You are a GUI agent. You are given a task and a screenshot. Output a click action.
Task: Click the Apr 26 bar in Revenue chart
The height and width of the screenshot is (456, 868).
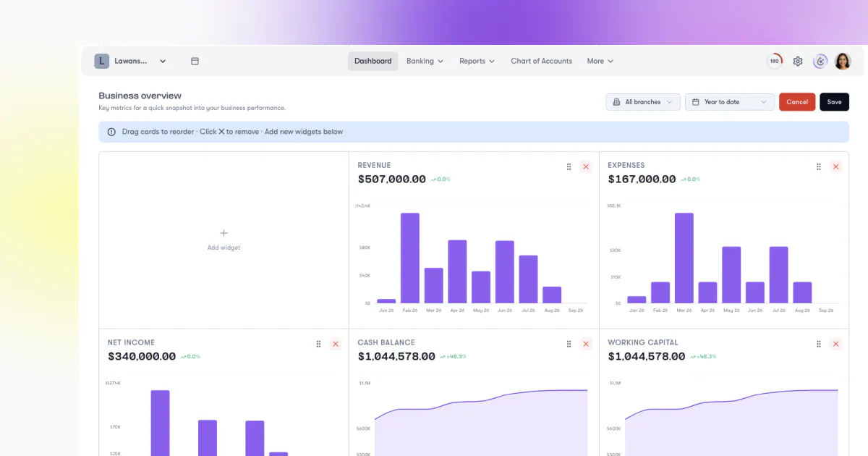457,271
